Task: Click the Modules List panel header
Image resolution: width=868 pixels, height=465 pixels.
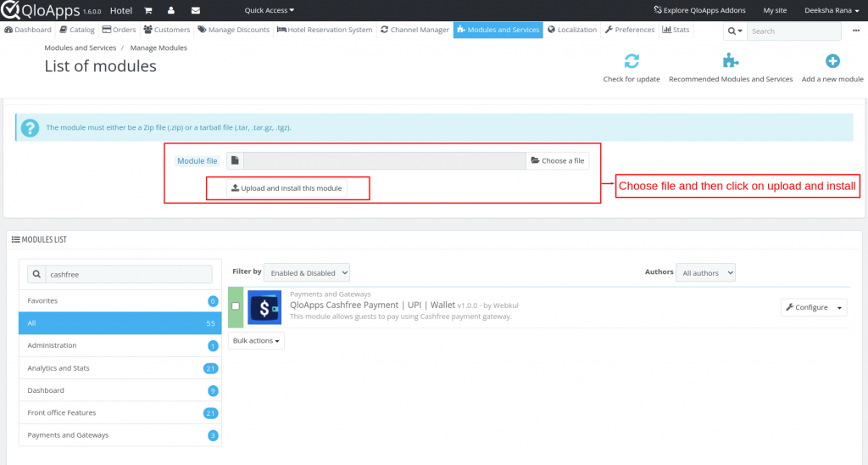Action: 39,239
